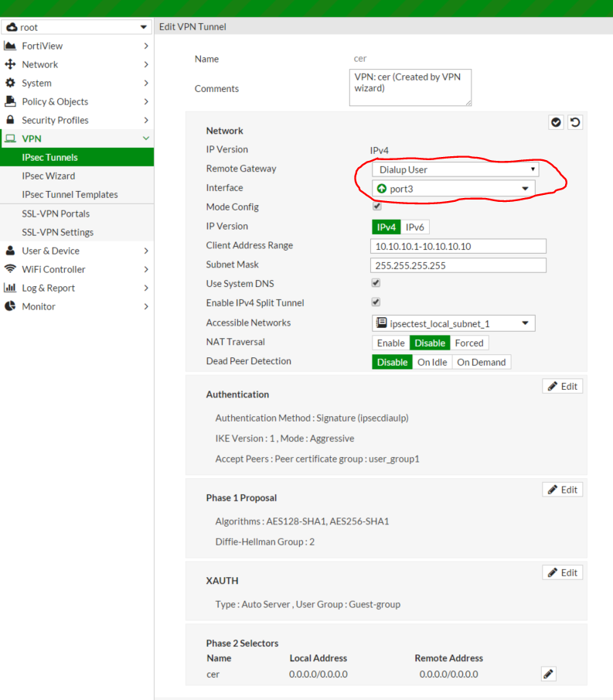Viewport: 613px width, 700px height.
Task: Click the Subnet Mask field
Action: tap(458, 265)
